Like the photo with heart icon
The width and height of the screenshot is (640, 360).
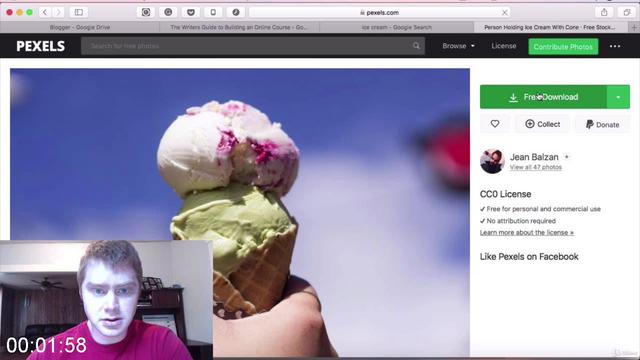tap(495, 124)
